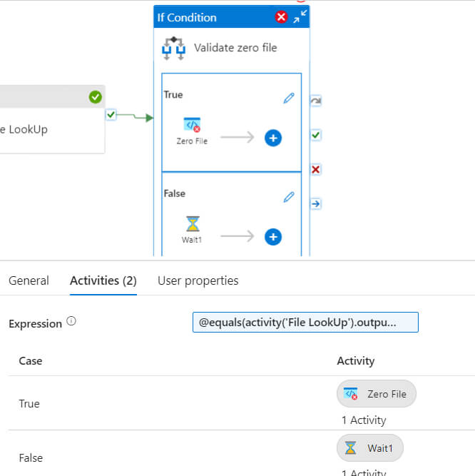Viewport: 475px width, 476px height.
Task: Select the Wait1 hourglass activity on canvas
Action: click(193, 224)
